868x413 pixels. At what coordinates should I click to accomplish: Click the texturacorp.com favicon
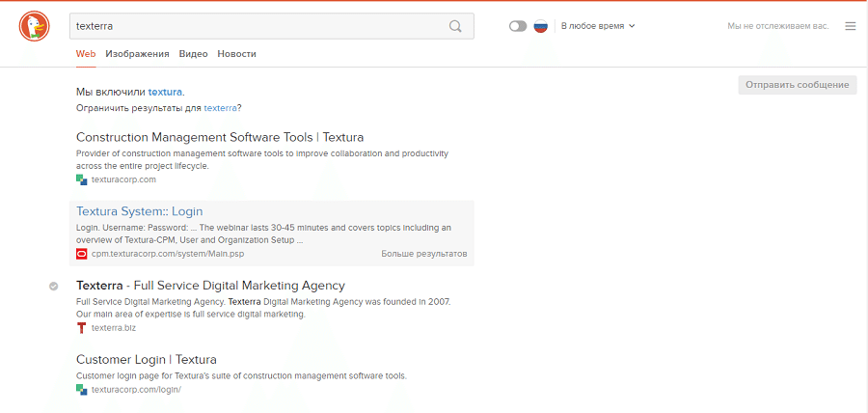pyautogui.click(x=82, y=179)
